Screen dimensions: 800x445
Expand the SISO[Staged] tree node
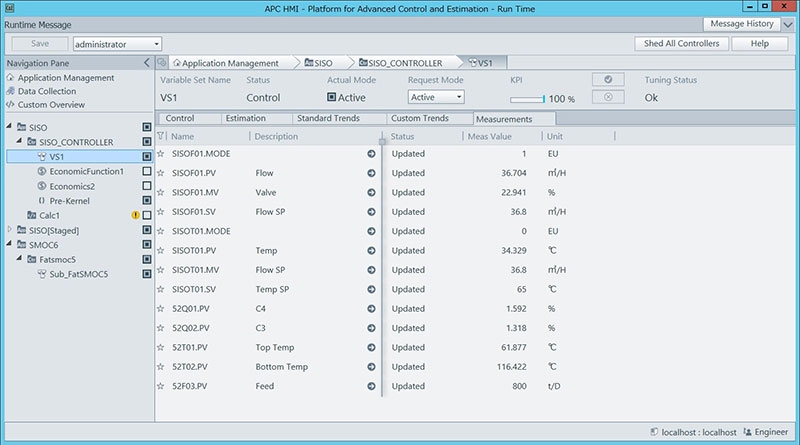pos(9,230)
